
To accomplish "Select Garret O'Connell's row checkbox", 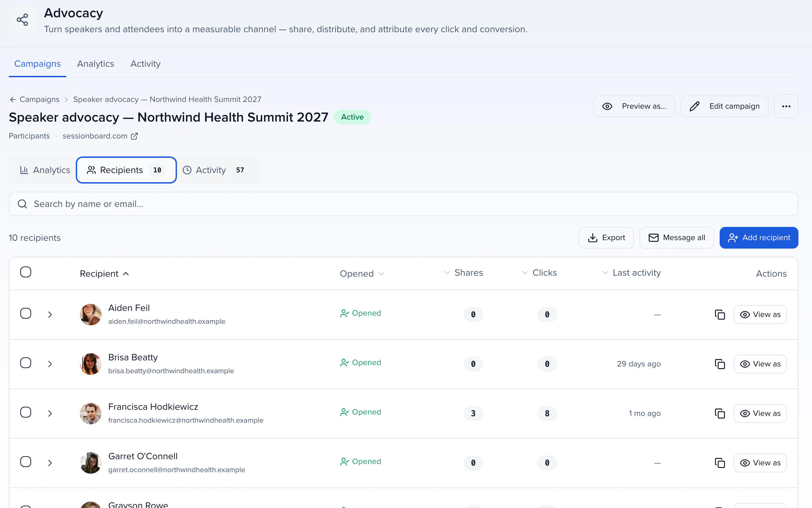I will coord(26,462).
